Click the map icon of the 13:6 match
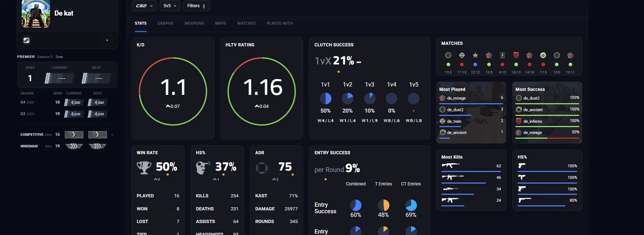 557,55
